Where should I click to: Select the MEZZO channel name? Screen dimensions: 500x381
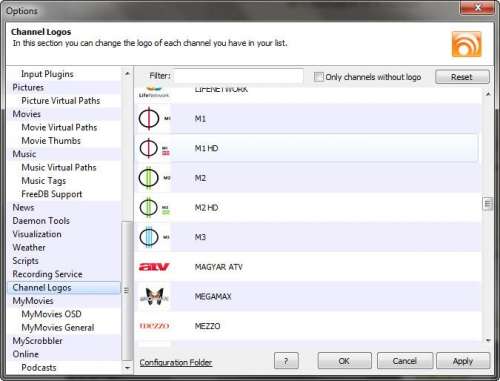coord(207,326)
